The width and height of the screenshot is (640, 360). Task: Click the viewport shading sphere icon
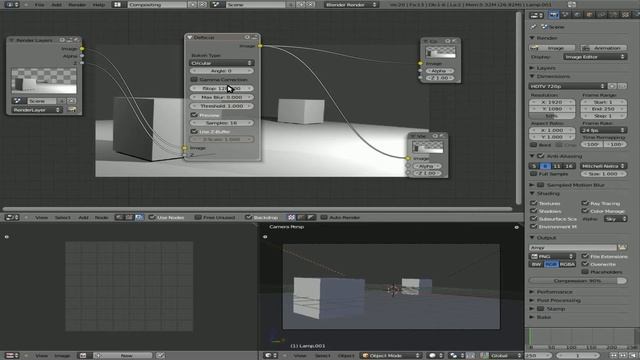pos(435,356)
